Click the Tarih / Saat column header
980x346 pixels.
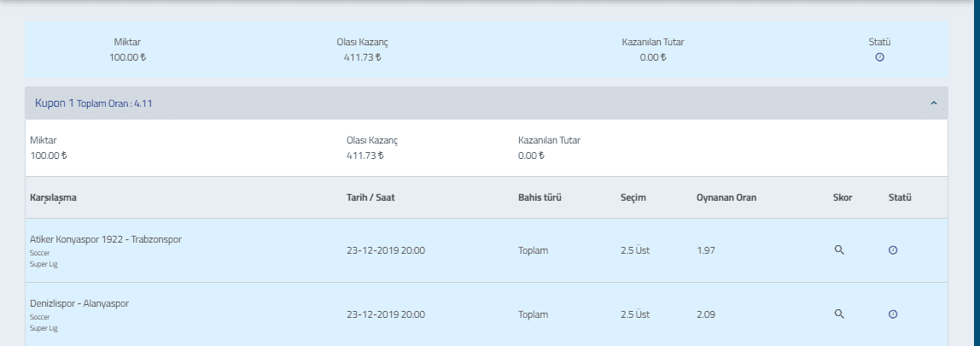[x=370, y=197]
